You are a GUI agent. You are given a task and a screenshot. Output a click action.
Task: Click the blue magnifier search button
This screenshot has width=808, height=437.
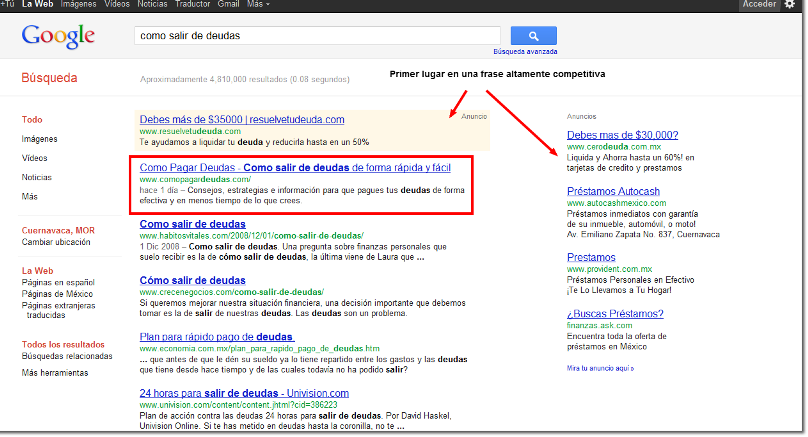(533, 36)
